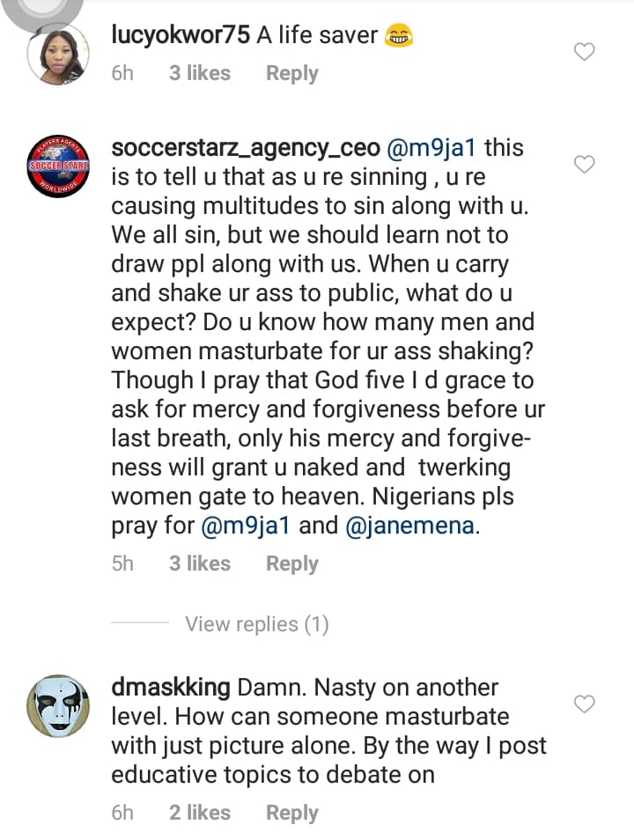
Task: Like dmaskking's comment with the heart
Action: (585, 704)
